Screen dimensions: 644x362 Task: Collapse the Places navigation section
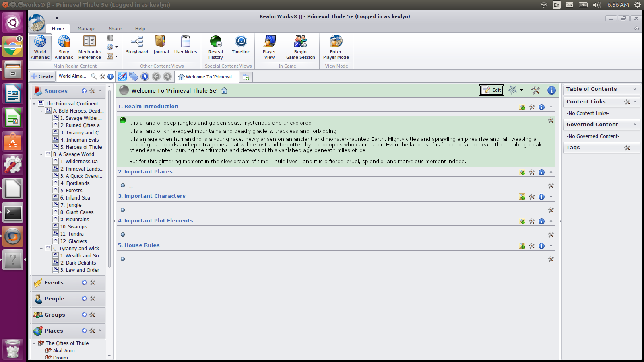point(100,331)
